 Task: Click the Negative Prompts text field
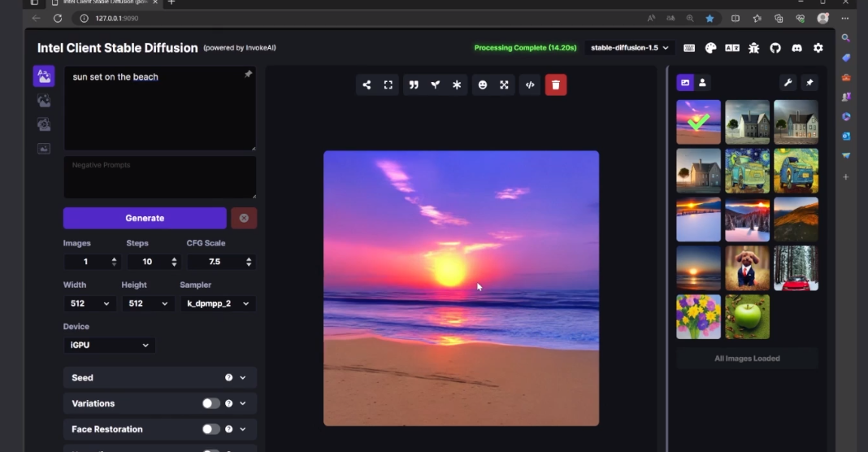[160, 177]
